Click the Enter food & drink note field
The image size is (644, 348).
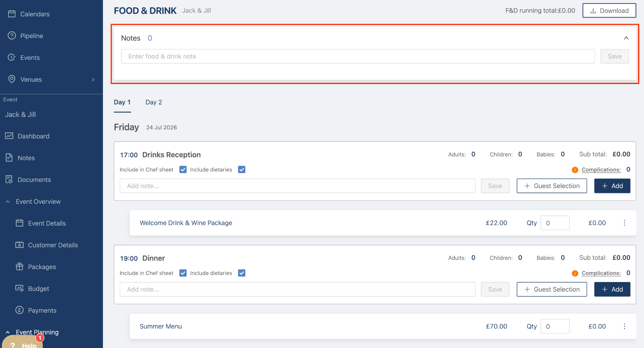[358, 56]
